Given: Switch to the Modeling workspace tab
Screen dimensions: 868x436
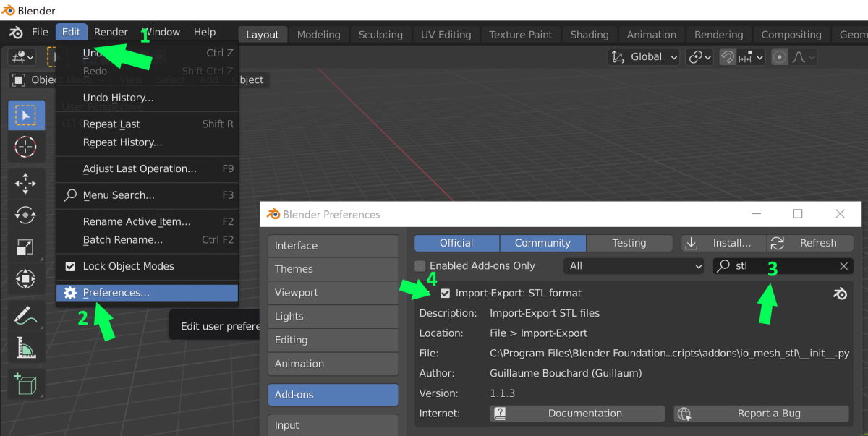Looking at the screenshot, I should pos(318,34).
